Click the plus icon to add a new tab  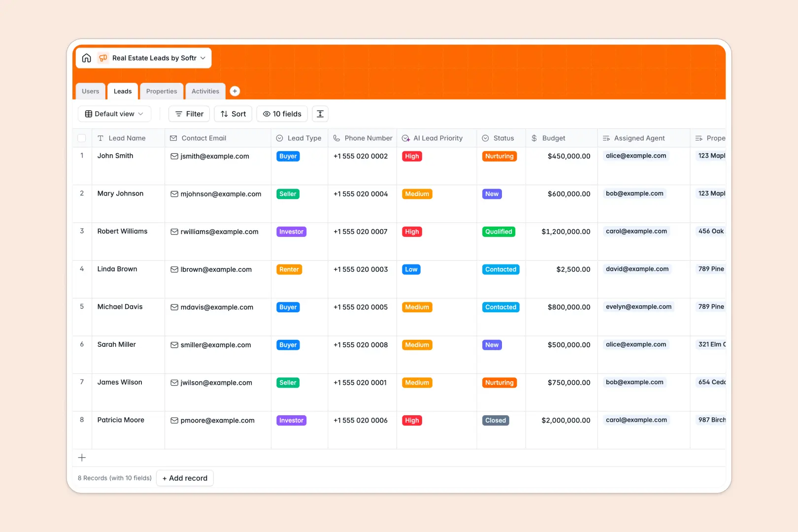(x=235, y=91)
